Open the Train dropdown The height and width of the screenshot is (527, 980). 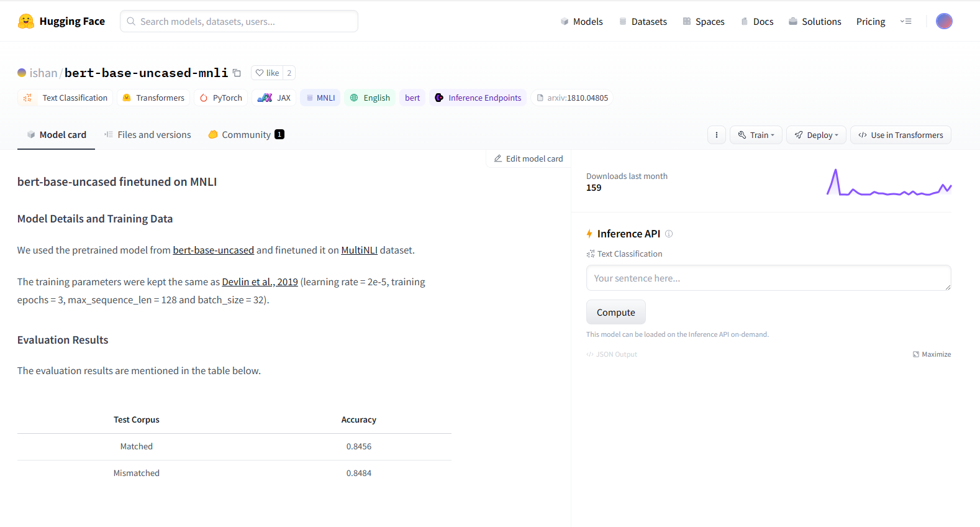(756, 135)
